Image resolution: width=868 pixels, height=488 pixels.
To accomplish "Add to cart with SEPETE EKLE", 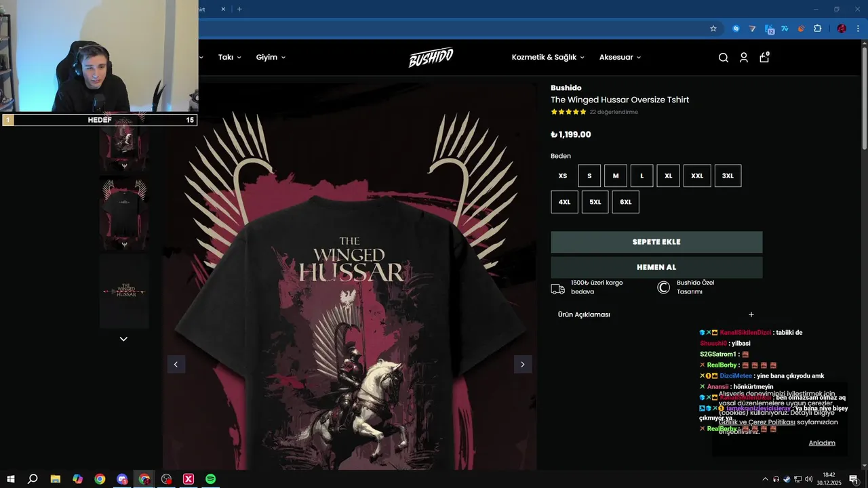I will coord(656,242).
